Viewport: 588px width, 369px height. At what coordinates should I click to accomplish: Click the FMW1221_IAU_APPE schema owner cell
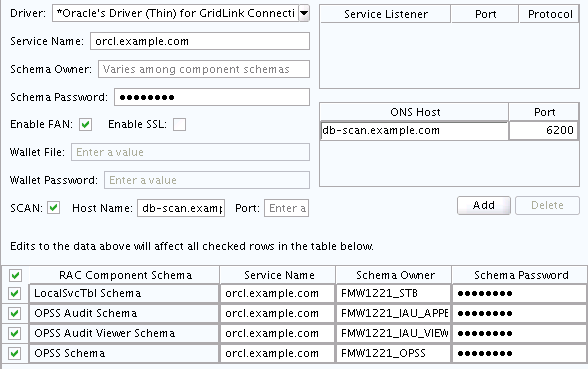[394, 313]
